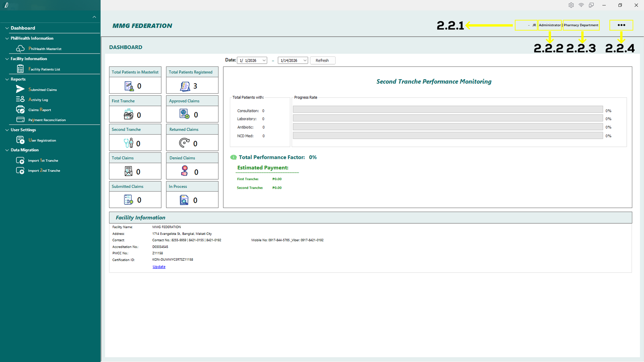Click the Submitted Claims paper plane icon
Screen dimensions: 644x362
coord(20,89)
